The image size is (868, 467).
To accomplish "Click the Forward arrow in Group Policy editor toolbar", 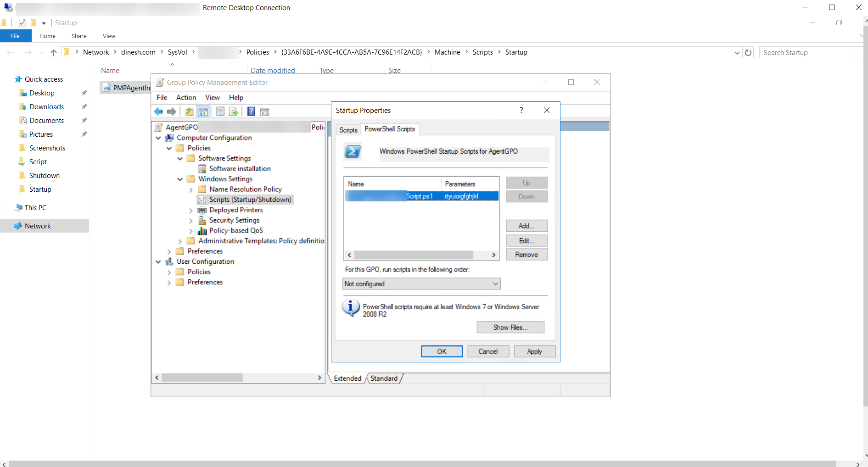I will pos(172,111).
